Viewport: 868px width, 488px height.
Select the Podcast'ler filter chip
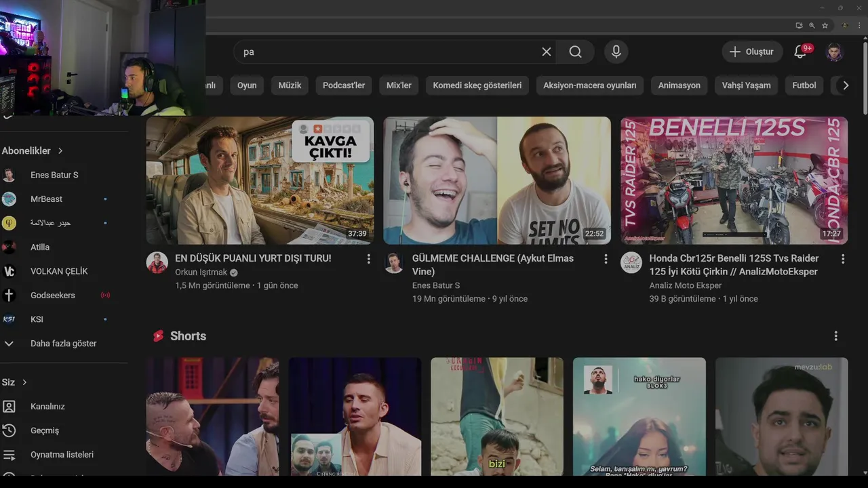pos(344,85)
